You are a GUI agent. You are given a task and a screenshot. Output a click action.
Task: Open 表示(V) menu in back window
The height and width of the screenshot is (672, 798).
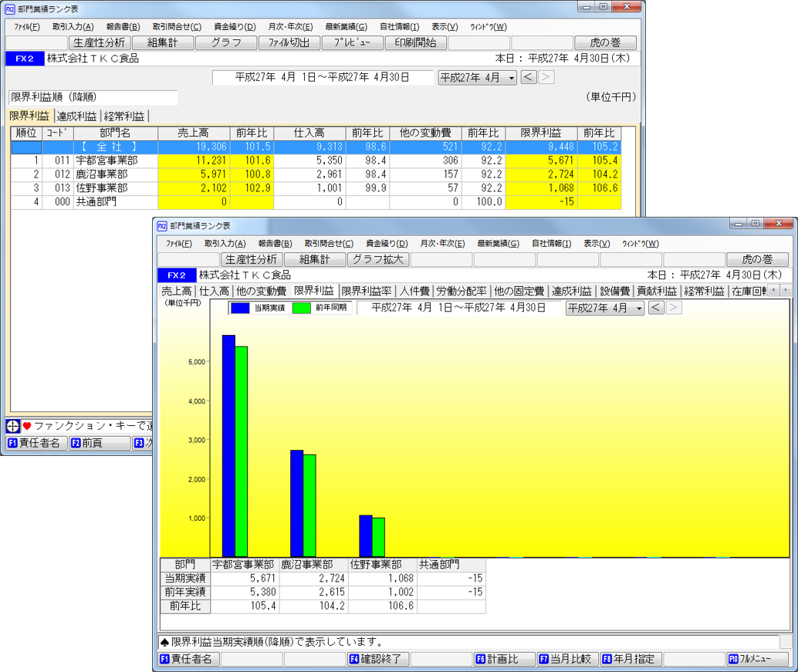pyautogui.click(x=445, y=27)
